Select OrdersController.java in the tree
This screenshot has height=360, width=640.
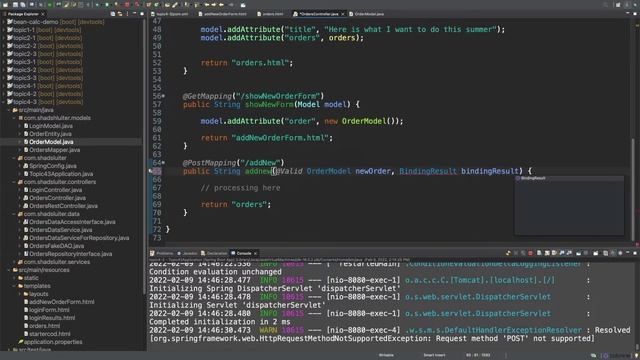tap(57, 198)
